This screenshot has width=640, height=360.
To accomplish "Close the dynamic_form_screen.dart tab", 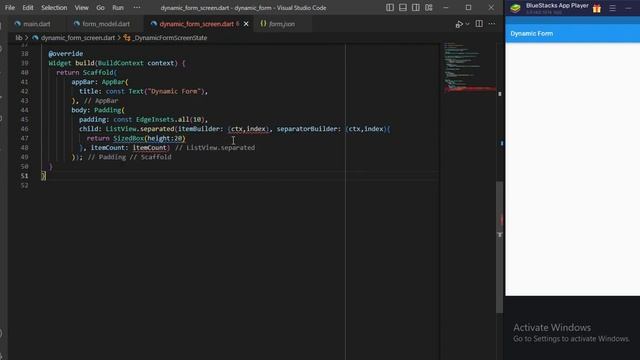I will (x=246, y=24).
